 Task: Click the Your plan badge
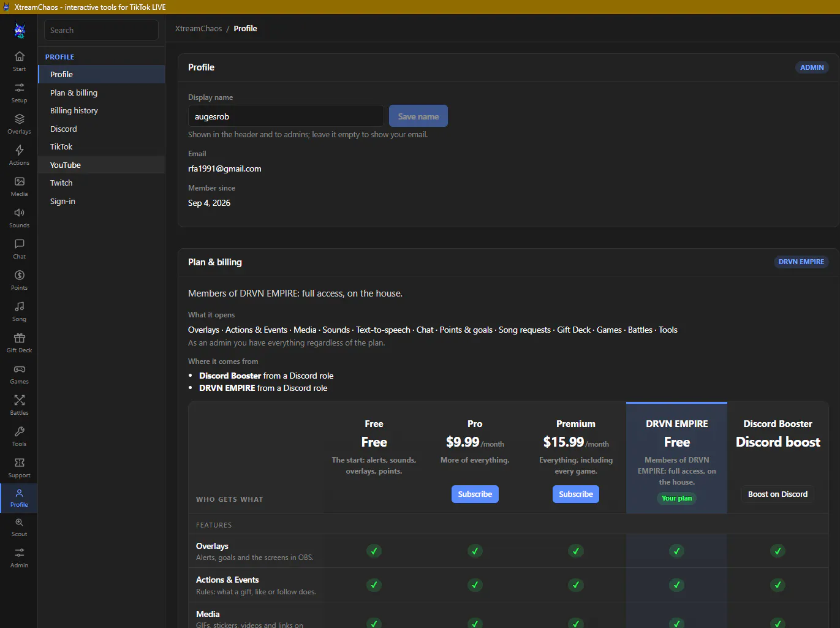[676, 498]
